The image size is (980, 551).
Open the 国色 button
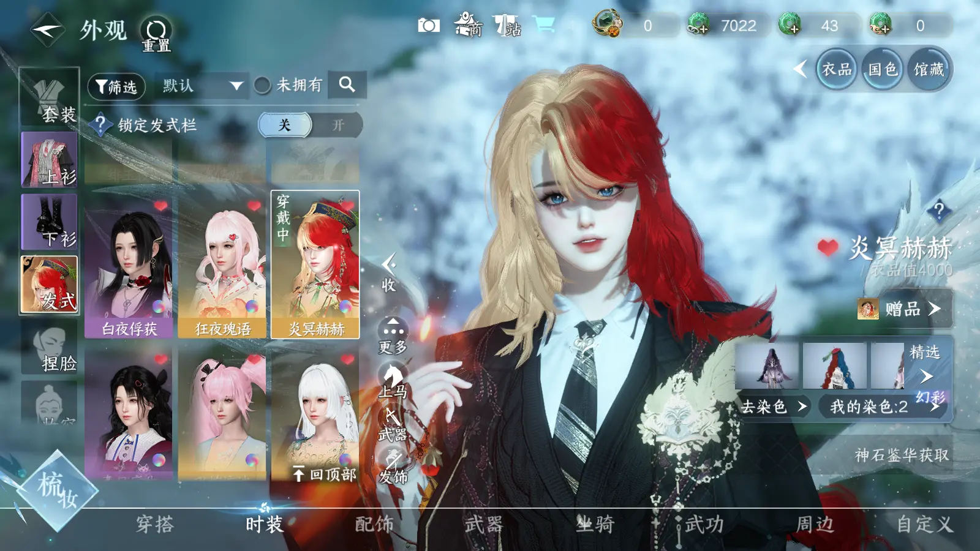(883, 69)
